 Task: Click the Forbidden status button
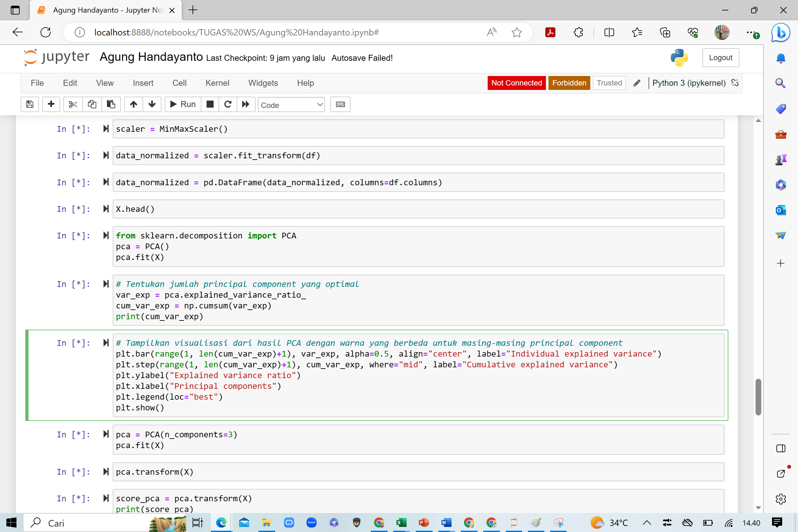[x=569, y=83]
